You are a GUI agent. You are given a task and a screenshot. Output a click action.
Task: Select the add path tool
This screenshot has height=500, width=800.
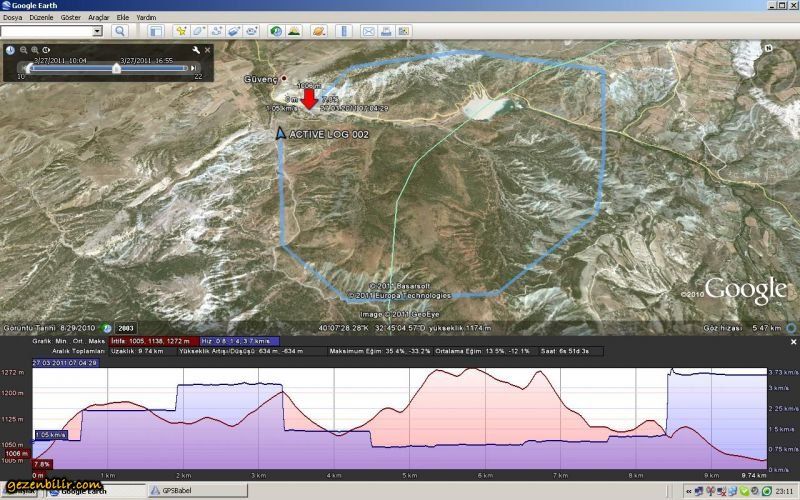coord(216,31)
